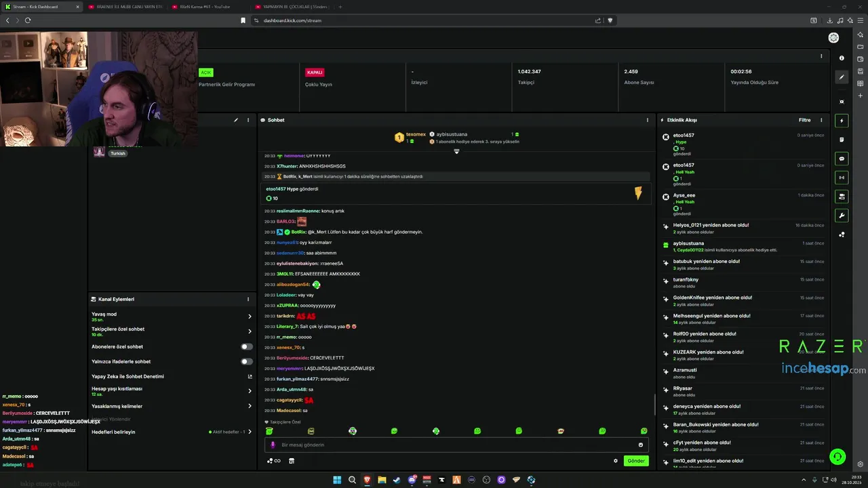Click the chat scrollbar
Viewport: 868px width, 488px height.
pos(654,405)
